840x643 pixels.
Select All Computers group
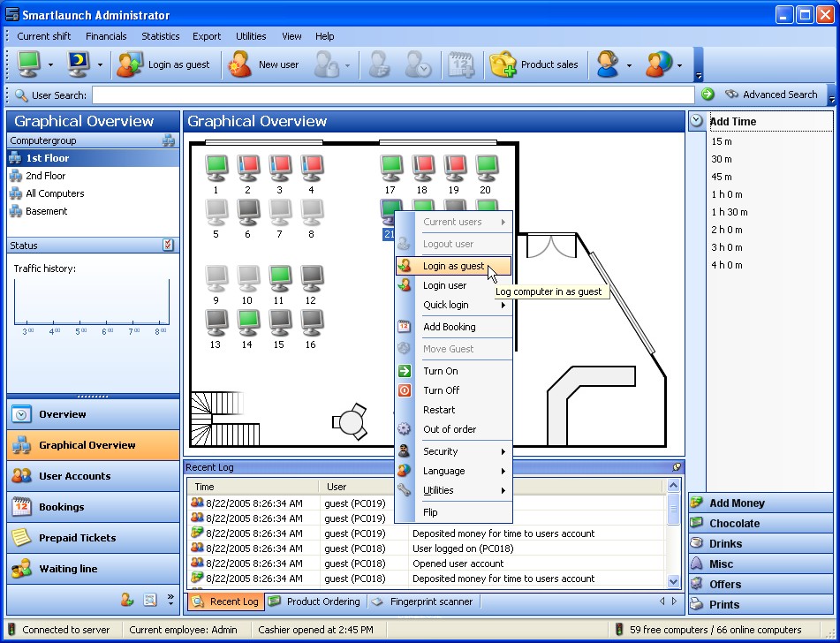point(94,193)
